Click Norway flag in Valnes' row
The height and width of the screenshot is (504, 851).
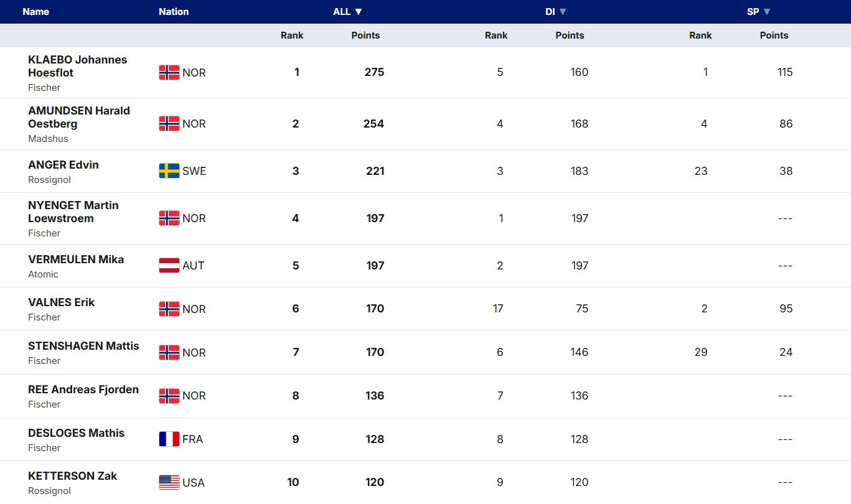[x=169, y=309]
